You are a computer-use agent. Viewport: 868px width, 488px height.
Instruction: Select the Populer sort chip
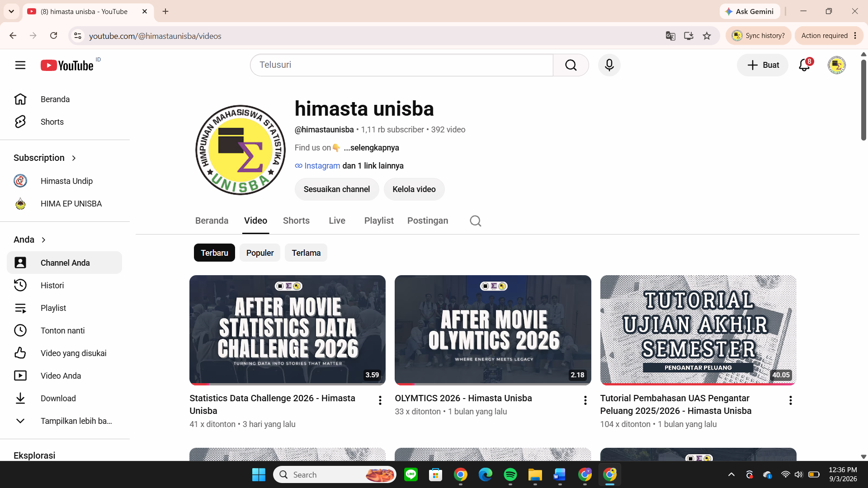[x=260, y=253]
